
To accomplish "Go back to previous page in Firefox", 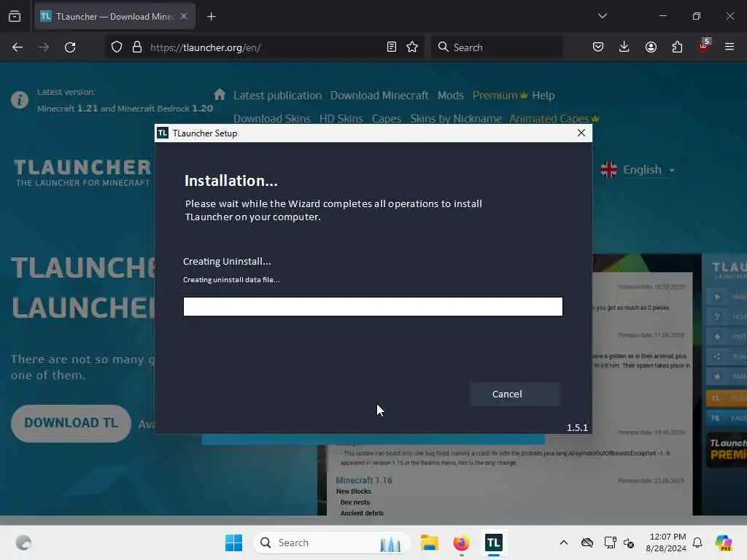I will point(18,47).
